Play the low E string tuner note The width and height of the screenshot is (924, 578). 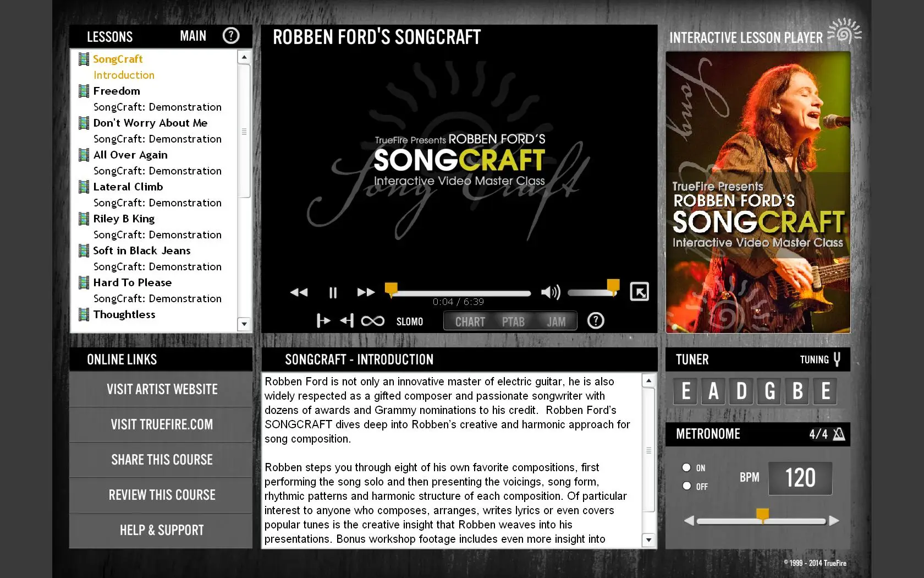tap(685, 391)
